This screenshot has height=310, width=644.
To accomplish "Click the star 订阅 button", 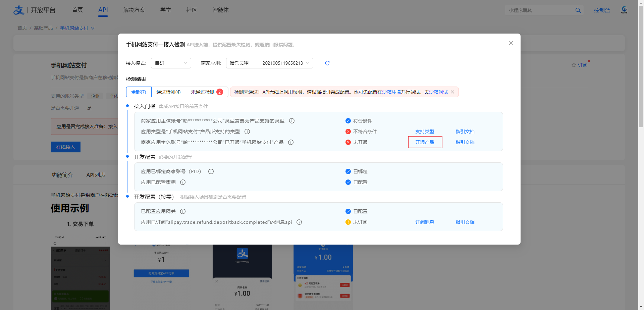I will [x=580, y=65].
